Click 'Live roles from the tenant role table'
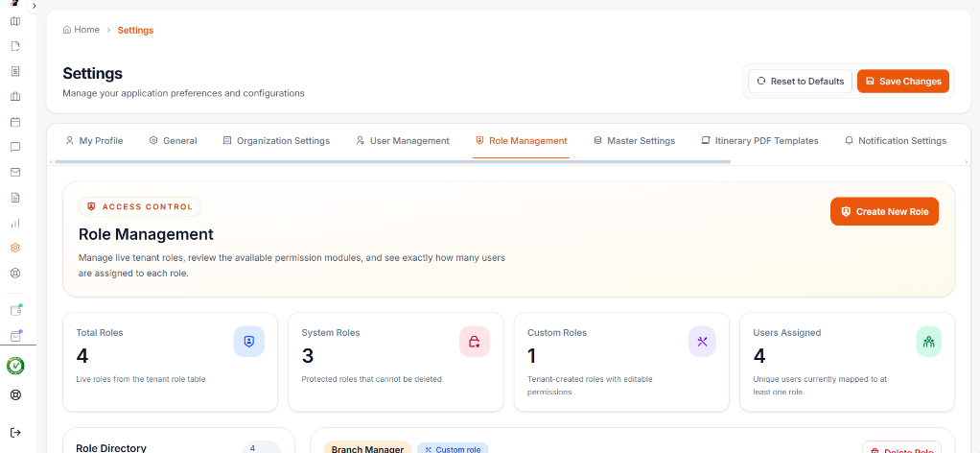Image resolution: width=980 pixels, height=453 pixels. (x=141, y=379)
